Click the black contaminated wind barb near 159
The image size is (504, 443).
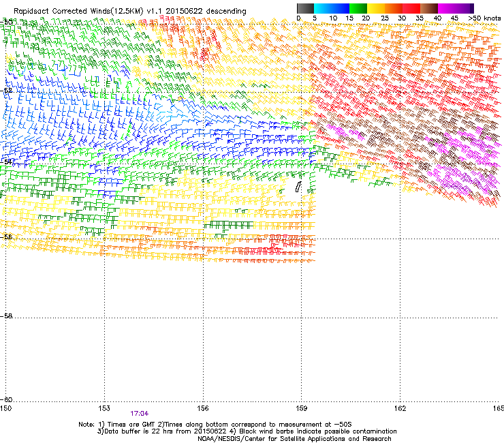click(x=298, y=187)
